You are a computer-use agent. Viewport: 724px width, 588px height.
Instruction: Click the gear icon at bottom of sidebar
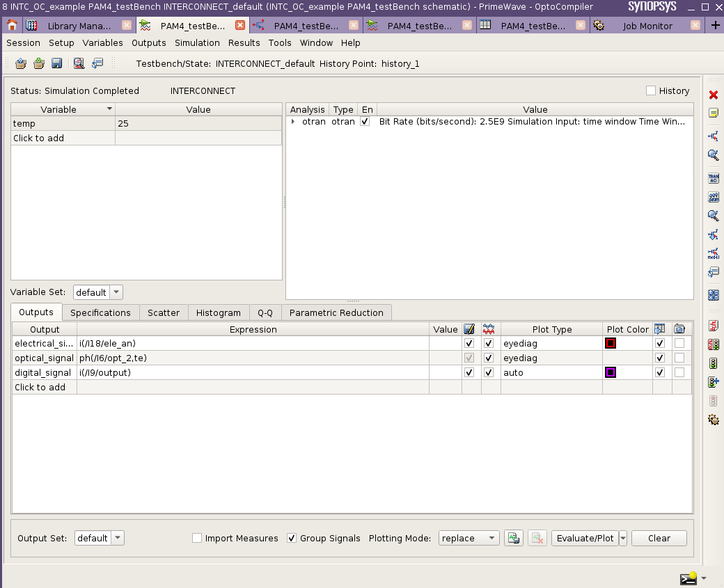pos(714,420)
